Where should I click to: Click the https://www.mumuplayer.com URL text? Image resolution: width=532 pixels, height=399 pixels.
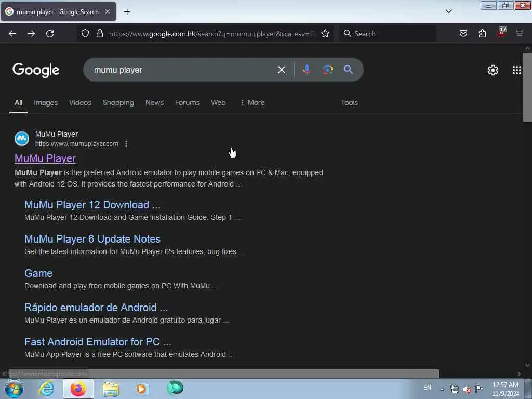(x=77, y=144)
